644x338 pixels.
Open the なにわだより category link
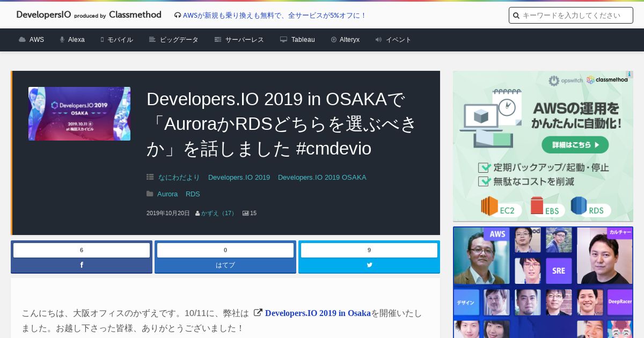click(x=179, y=177)
